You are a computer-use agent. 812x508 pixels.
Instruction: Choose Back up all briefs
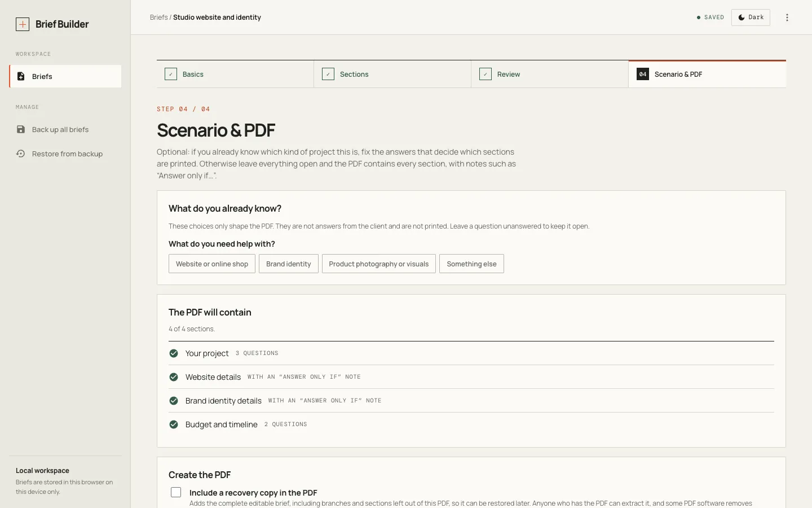65,129
